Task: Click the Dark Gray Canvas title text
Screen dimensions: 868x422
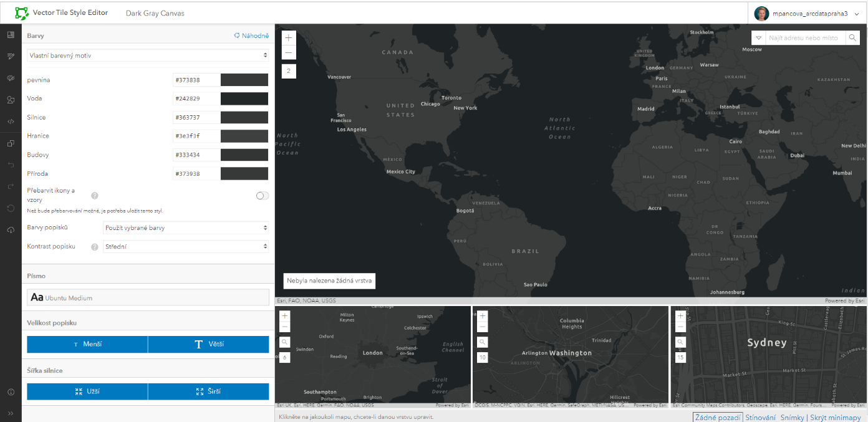Action: (155, 13)
